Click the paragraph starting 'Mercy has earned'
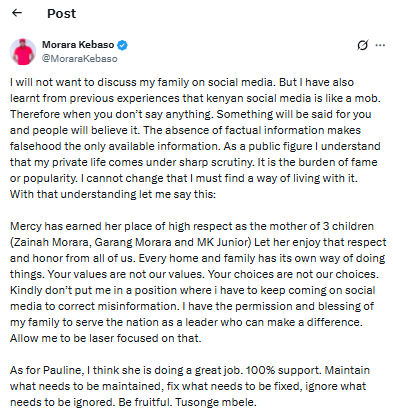The width and height of the screenshot is (393, 413). pyautogui.click(x=198, y=282)
